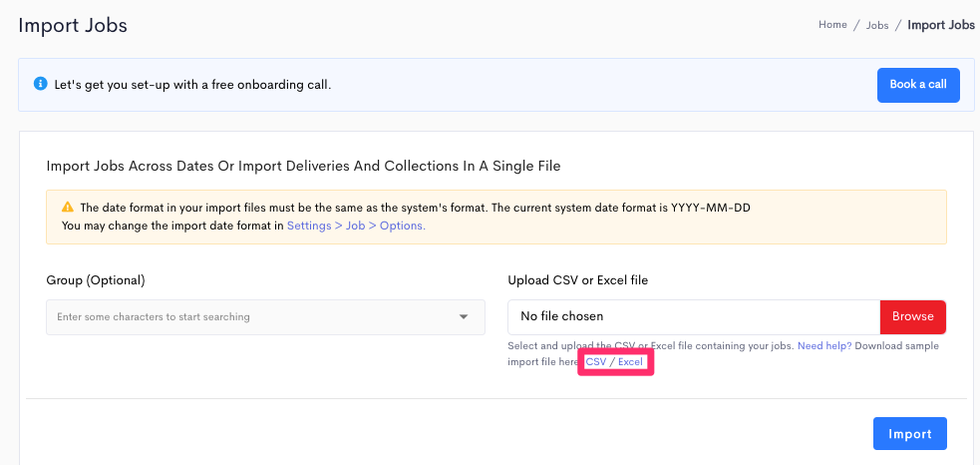Go to Home in the breadcrumb
980x465 pixels.
click(x=832, y=25)
